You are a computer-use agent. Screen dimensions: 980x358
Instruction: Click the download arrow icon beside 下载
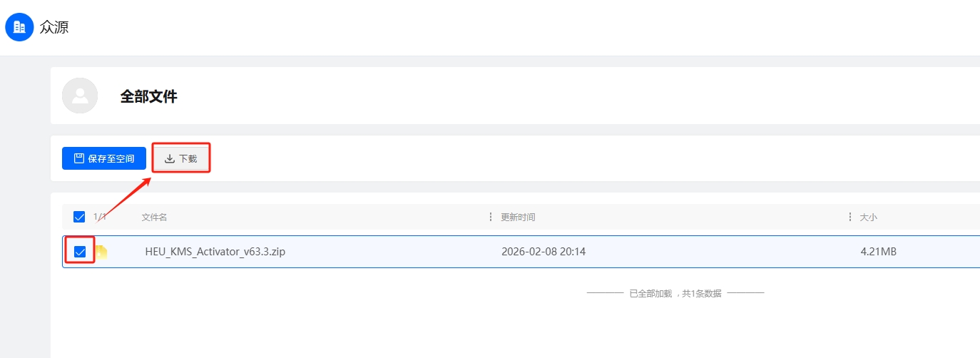pos(170,158)
